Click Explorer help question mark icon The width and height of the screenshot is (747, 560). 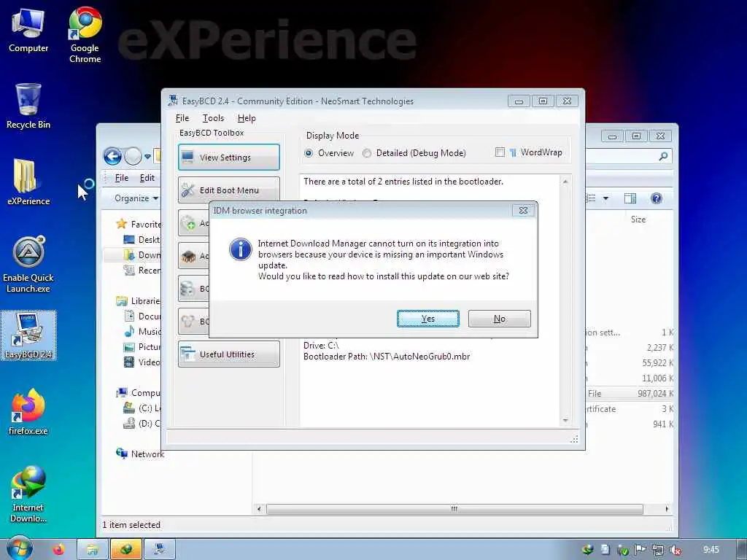(x=656, y=198)
